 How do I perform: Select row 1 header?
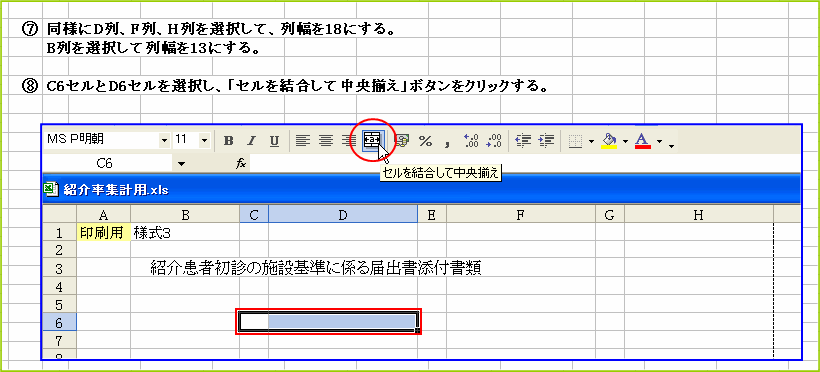pyautogui.click(x=59, y=233)
